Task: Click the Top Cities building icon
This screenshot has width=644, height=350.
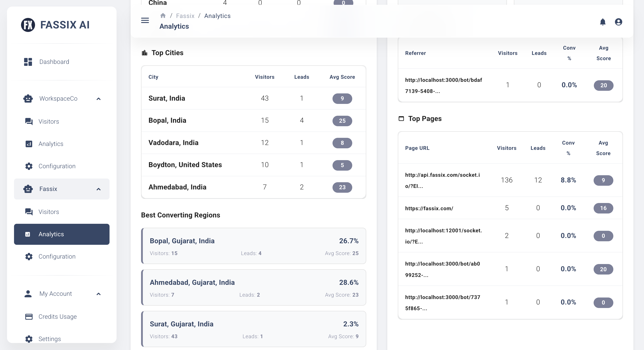Action: 145,53
